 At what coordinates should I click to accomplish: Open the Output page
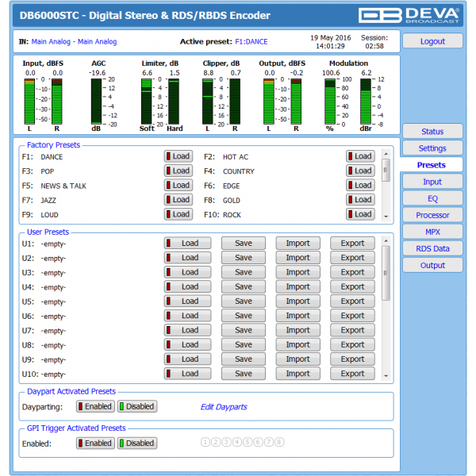432,265
